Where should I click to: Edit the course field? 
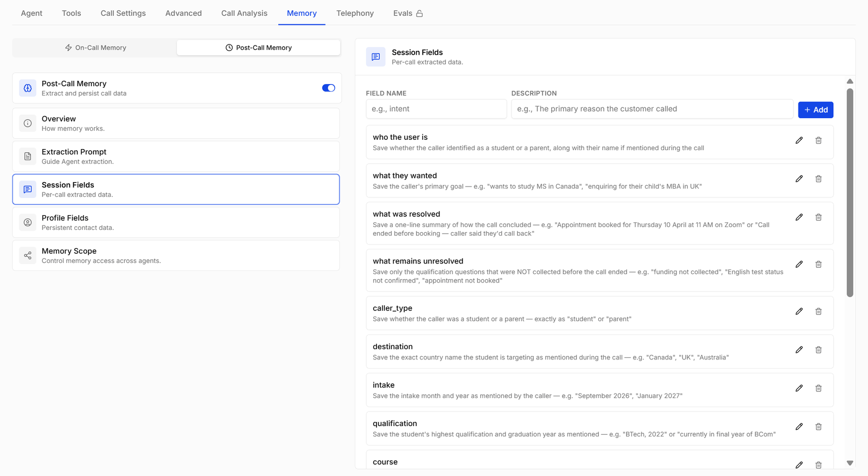pyautogui.click(x=799, y=465)
